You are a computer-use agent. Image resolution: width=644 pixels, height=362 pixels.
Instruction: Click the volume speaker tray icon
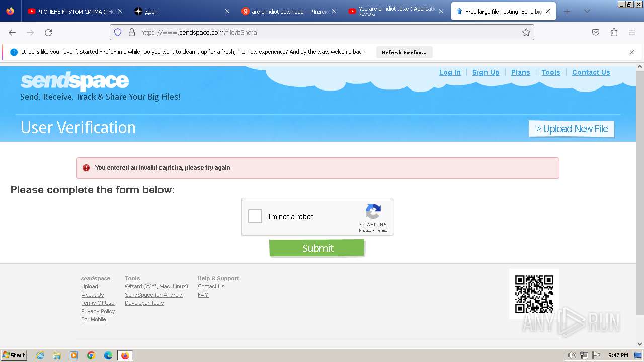[572, 355]
